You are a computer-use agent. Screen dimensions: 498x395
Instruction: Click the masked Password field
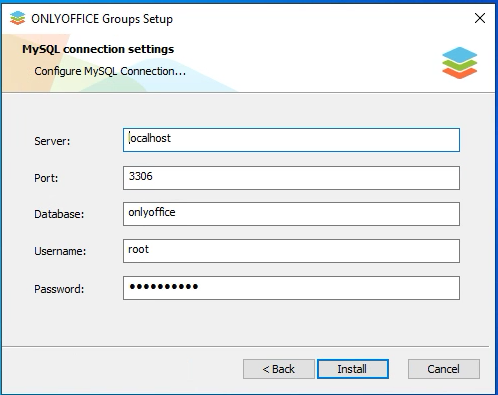point(291,288)
